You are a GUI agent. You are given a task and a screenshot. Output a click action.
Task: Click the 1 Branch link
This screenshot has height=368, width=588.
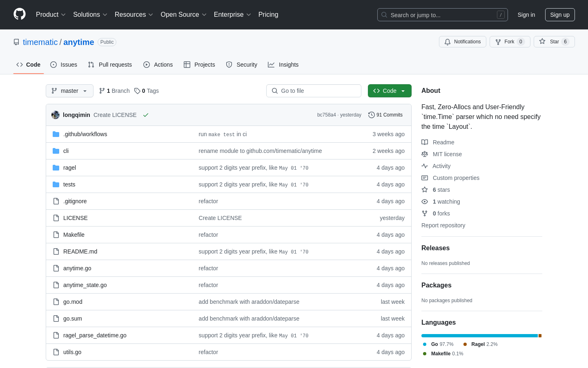[x=114, y=91]
